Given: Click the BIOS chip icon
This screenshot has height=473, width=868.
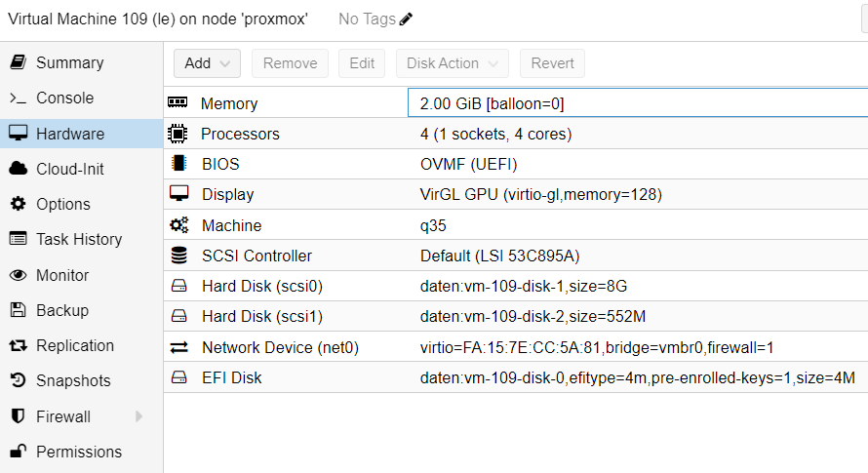Looking at the screenshot, I should (178, 164).
